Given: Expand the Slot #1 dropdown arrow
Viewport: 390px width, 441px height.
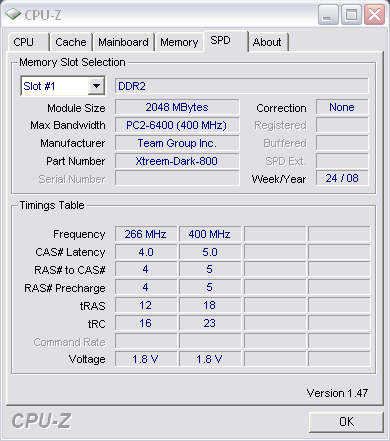Looking at the screenshot, I should pyautogui.click(x=97, y=86).
